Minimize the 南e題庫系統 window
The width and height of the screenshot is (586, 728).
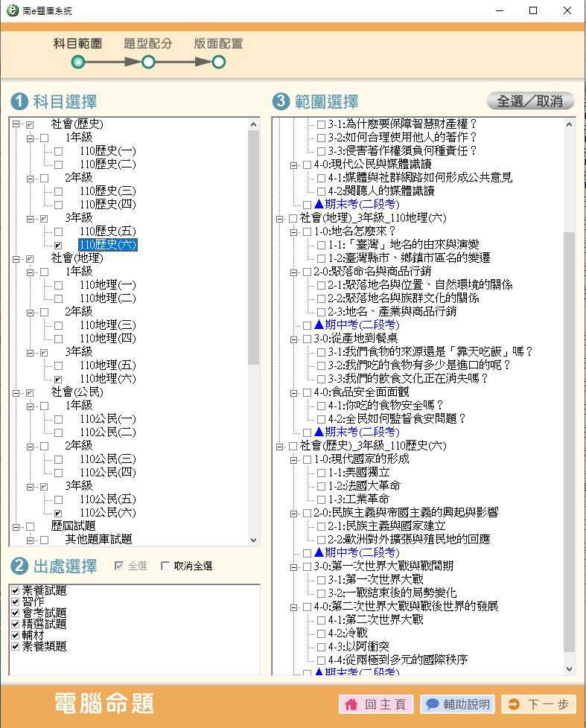point(500,10)
